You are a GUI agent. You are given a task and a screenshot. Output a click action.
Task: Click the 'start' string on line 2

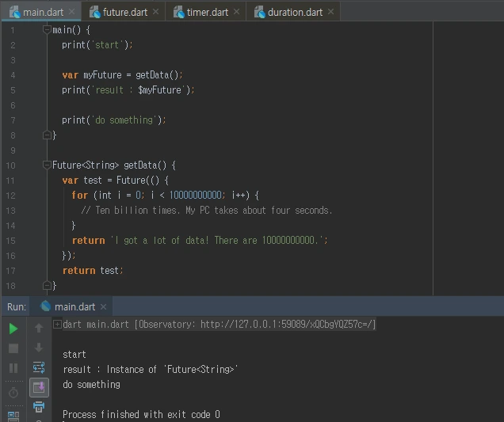click(x=107, y=45)
